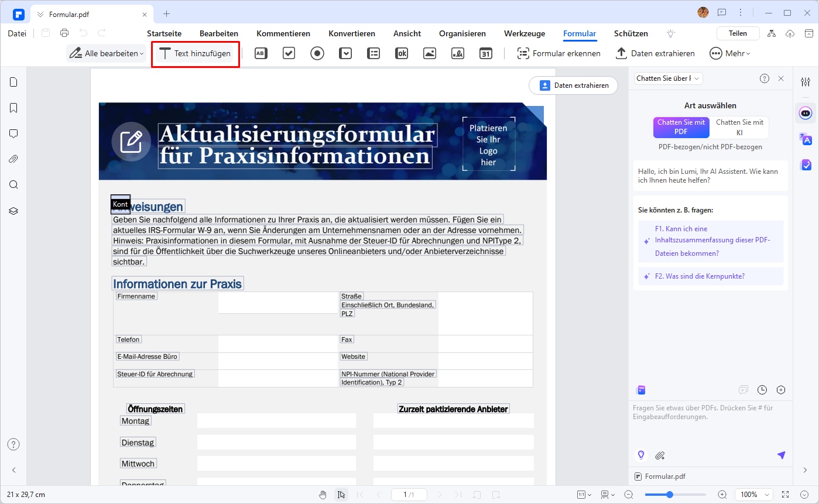
Task: Collapse the left sidebar with chevron
Action: coord(13,470)
